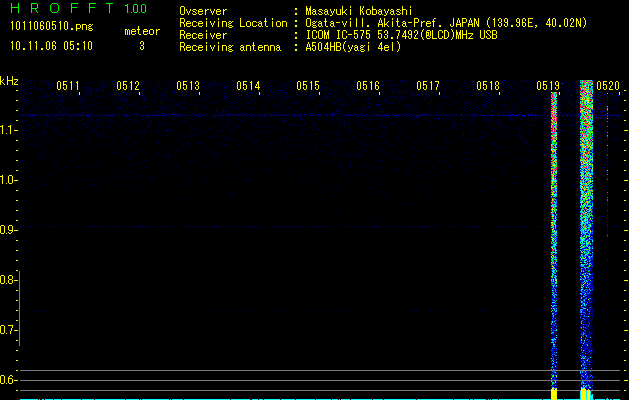Click the 0.6 frequency axis label

(7, 380)
